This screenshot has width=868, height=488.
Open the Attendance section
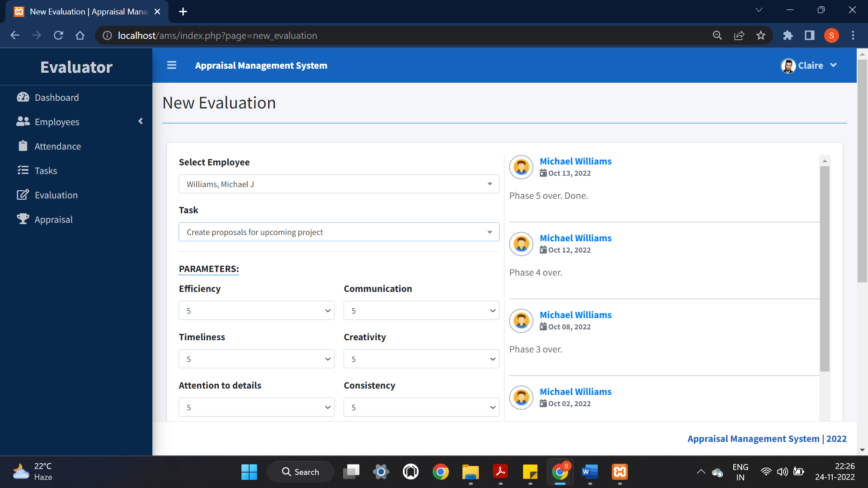point(57,146)
